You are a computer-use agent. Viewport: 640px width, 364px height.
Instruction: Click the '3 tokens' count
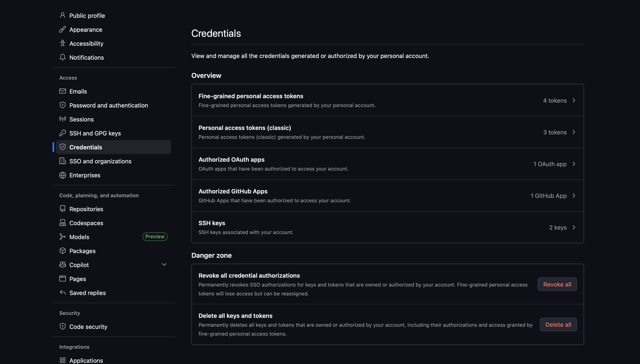tap(555, 132)
